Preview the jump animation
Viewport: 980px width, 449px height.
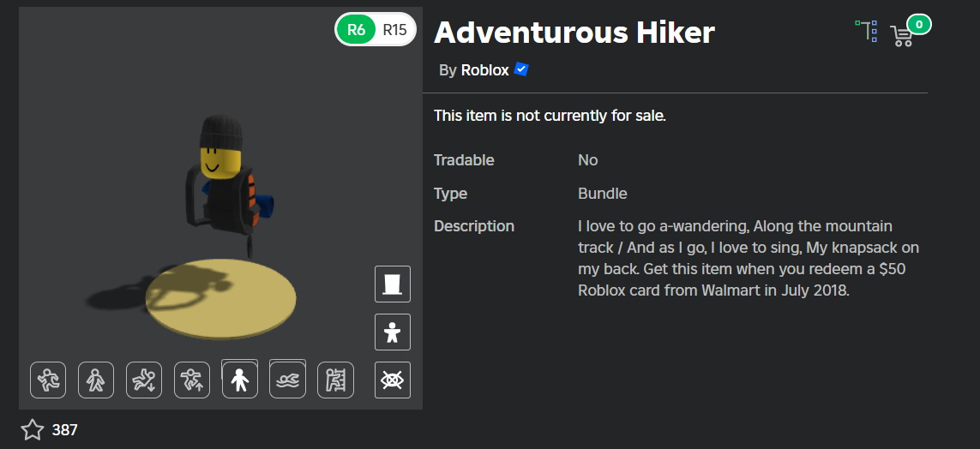click(x=192, y=380)
